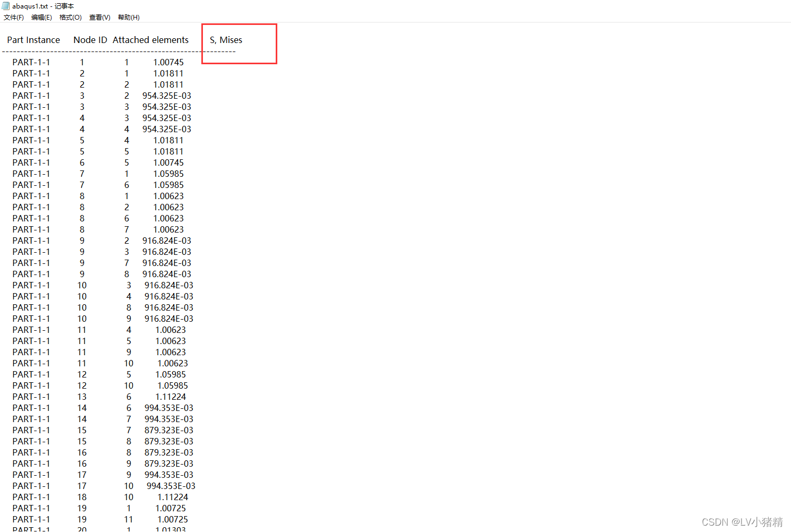
Task: Open the 查看(V) View menu
Action: pyautogui.click(x=100, y=18)
